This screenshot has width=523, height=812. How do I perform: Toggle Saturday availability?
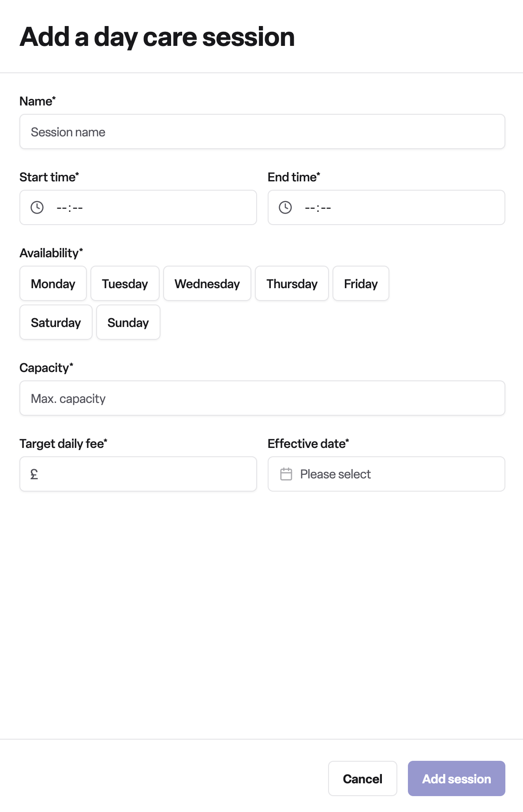click(x=56, y=322)
